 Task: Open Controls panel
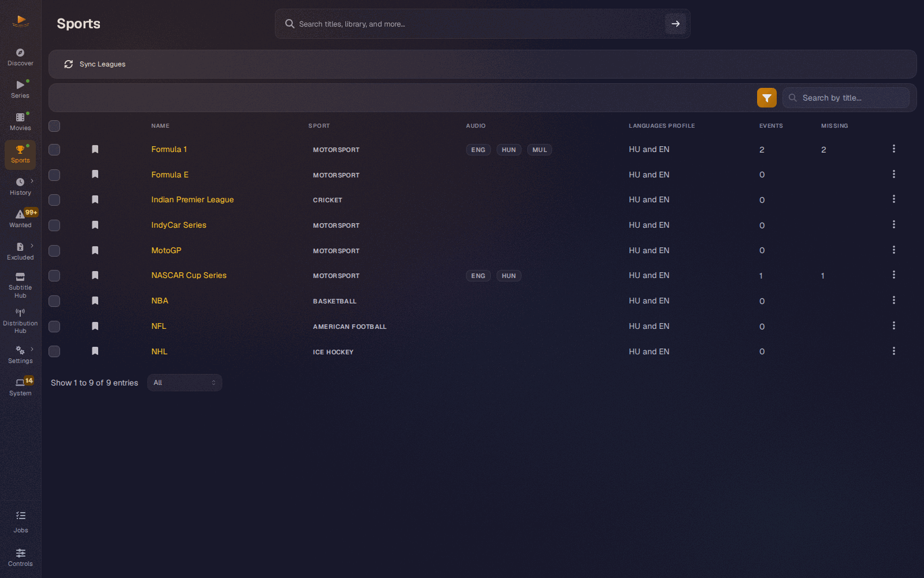click(x=20, y=558)
